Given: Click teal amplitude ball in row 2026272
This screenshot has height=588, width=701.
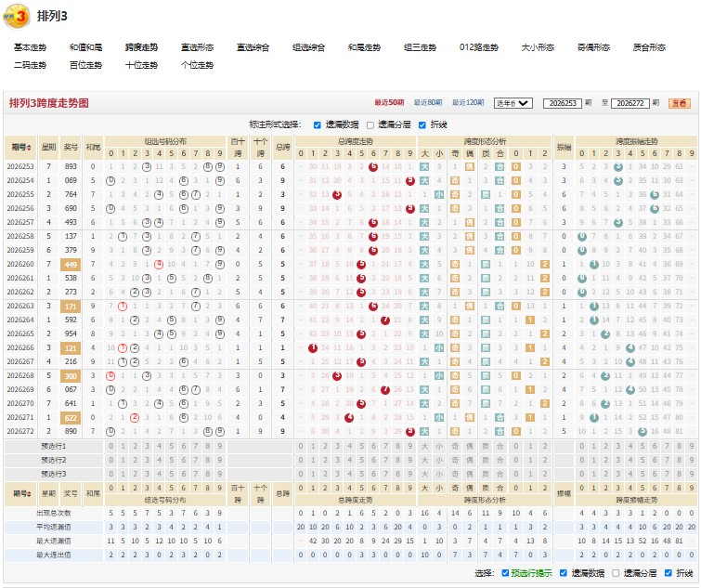Looking at the screenshot, I should point(643,432).
